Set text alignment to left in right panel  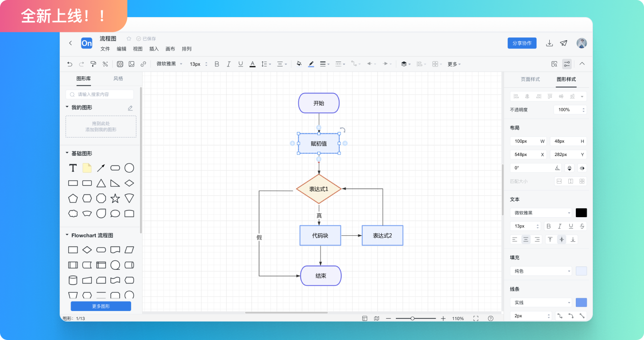[x=515, y=239]
